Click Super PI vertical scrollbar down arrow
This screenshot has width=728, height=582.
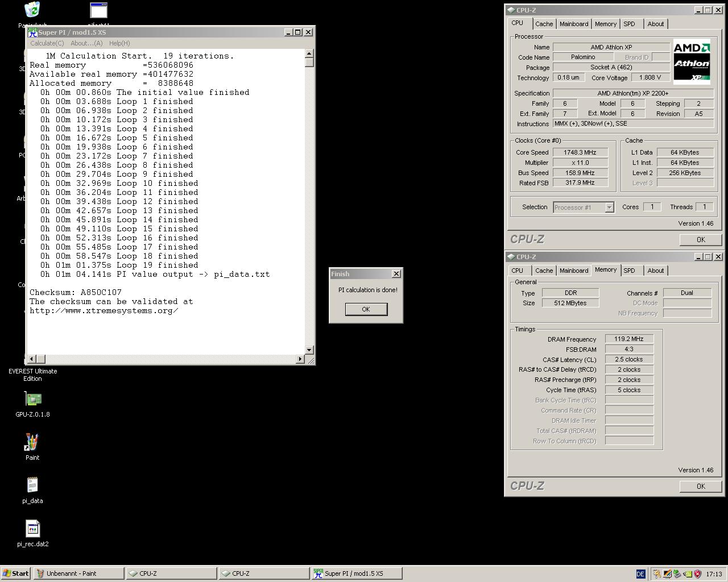pos(309,350)
